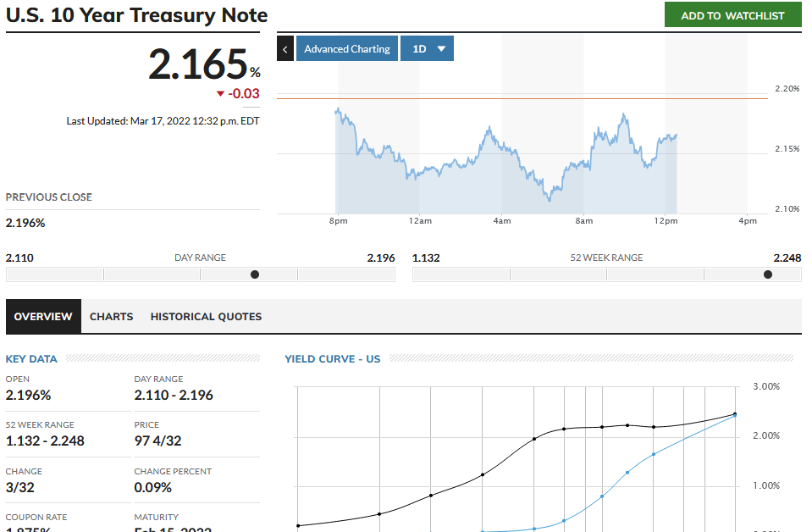Click the large 2.165 yield value

197,64
